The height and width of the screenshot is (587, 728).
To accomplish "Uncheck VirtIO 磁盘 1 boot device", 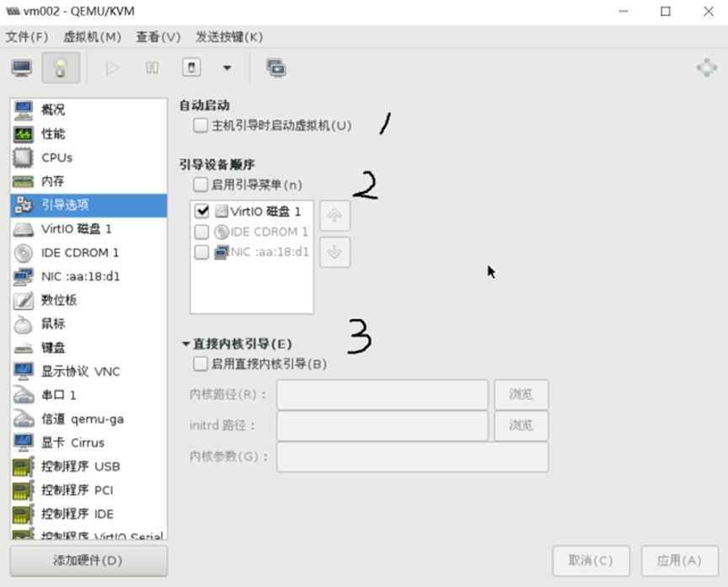I will (x=201, y=211).
